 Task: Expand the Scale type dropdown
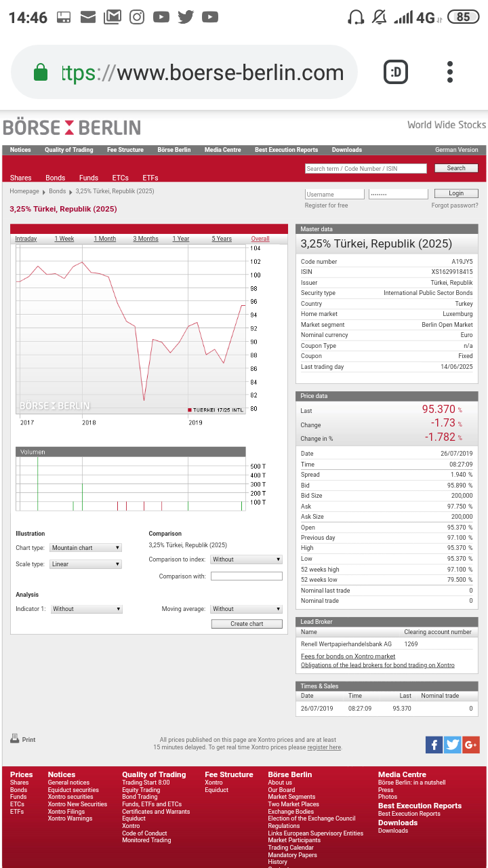(86, 564)
